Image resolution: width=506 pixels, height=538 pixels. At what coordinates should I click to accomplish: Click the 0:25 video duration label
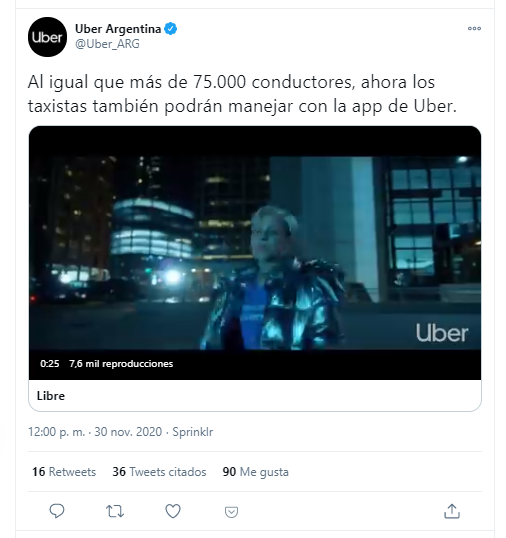[50, 364]
